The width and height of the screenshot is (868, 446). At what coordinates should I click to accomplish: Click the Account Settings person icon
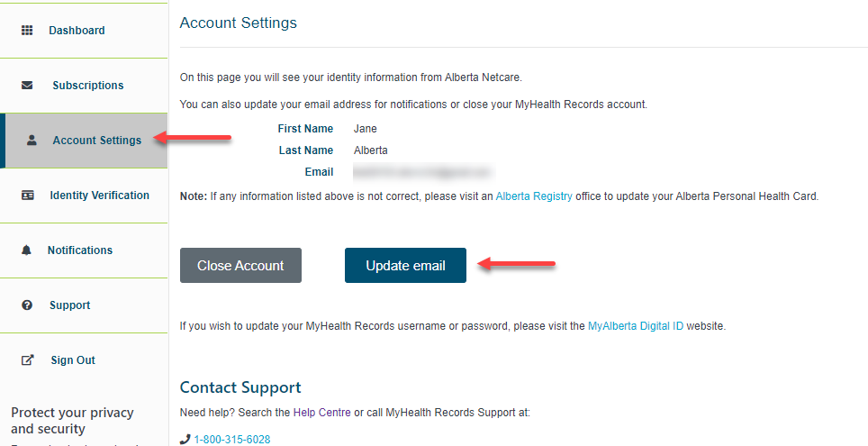[32, 141]
